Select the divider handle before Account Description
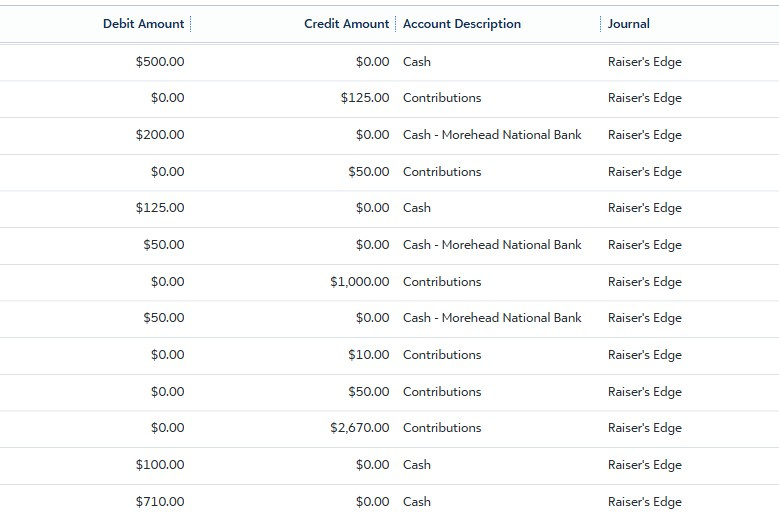The width and height of the screenshot is (779, 519). click(x=395, y=24)
